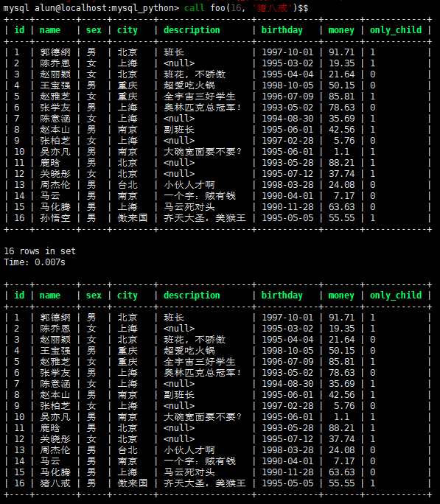Click '郭德纲' in the upper table
This screenshot has width=440, height=504.
coord(55,52)
